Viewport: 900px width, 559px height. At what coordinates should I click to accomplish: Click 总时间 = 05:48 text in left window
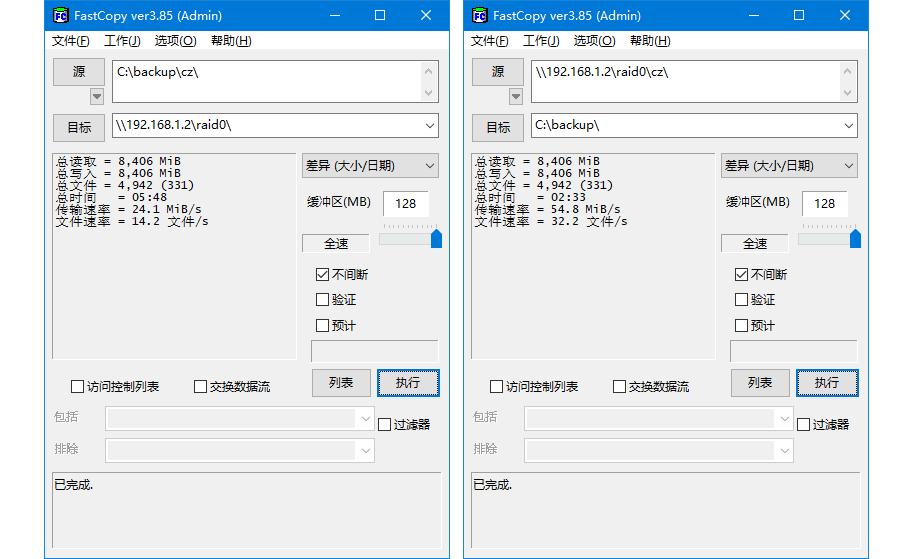(x=111, y=197)
